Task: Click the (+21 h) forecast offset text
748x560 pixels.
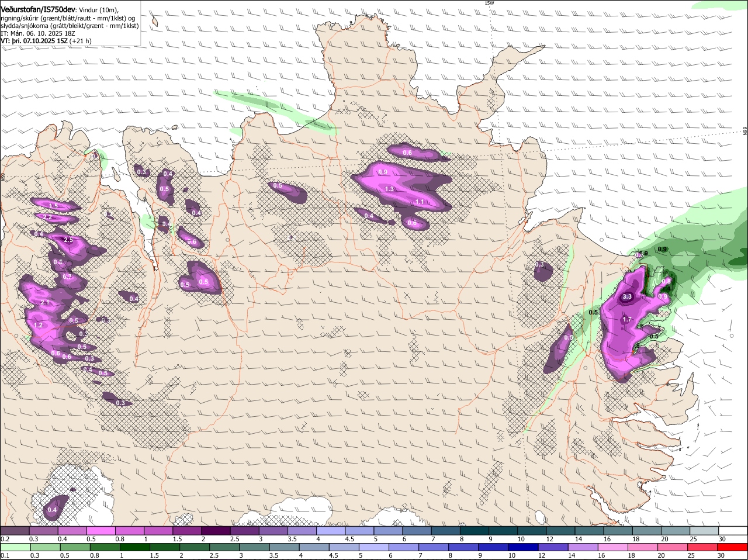Action: (81, 41)
